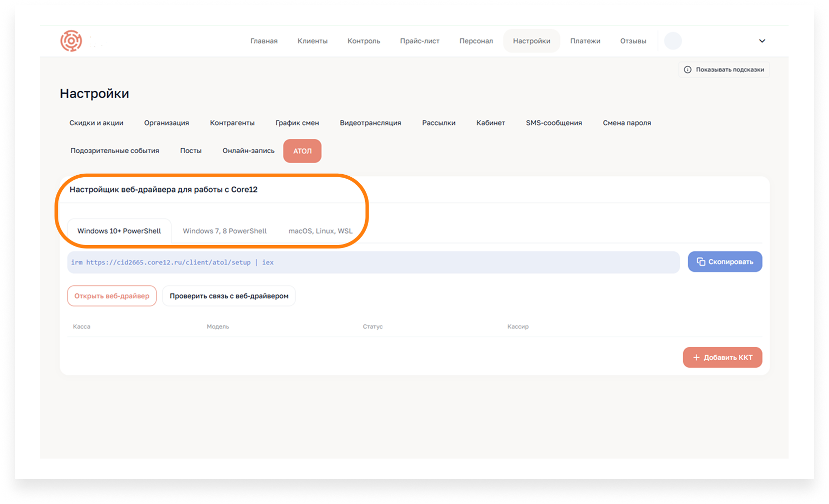Click Проверить связь с веб-драйвером
This screenshot has height=504, width=829.
click(x=229, y=296)
